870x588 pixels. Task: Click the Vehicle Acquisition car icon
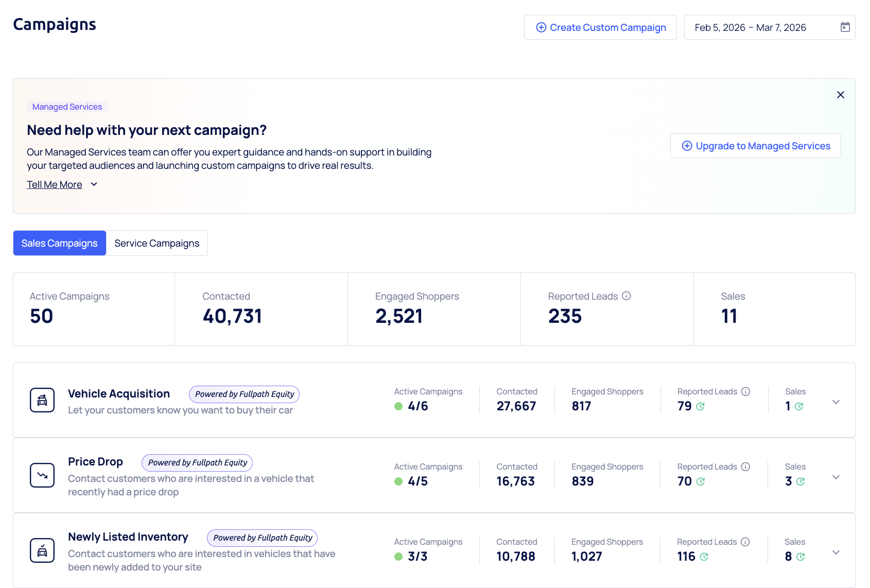[42, 400]
